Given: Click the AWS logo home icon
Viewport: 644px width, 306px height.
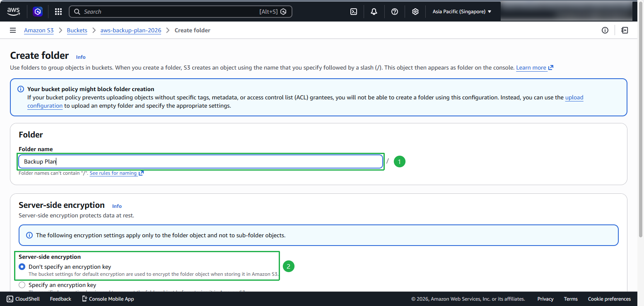Looking at the screenshot, I should point(13,12).
